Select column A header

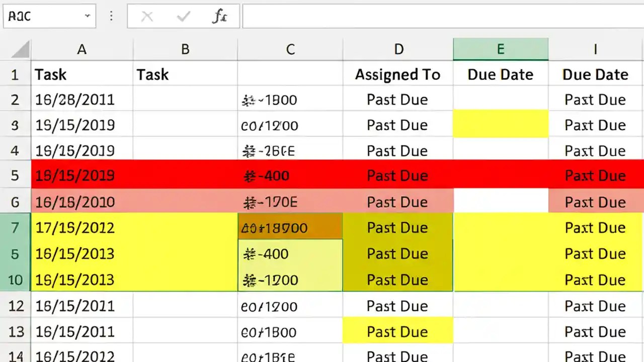tap(82, 49)
